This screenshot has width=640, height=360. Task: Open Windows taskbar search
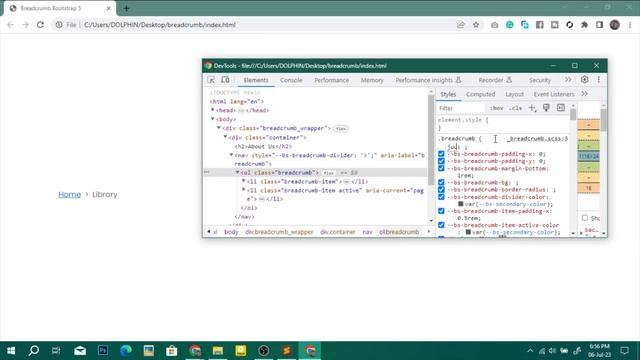pyautogui.click(x=34, y=351)
